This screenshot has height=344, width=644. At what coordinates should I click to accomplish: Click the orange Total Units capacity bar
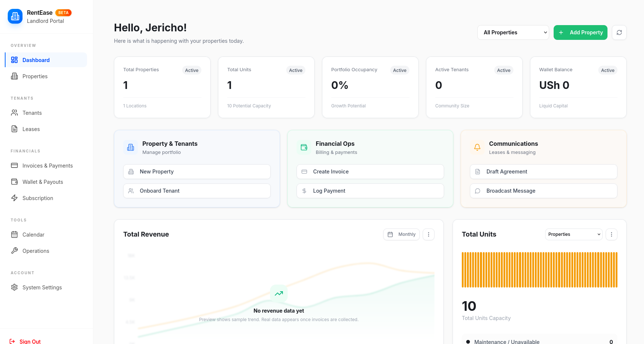tap(540, 270)
